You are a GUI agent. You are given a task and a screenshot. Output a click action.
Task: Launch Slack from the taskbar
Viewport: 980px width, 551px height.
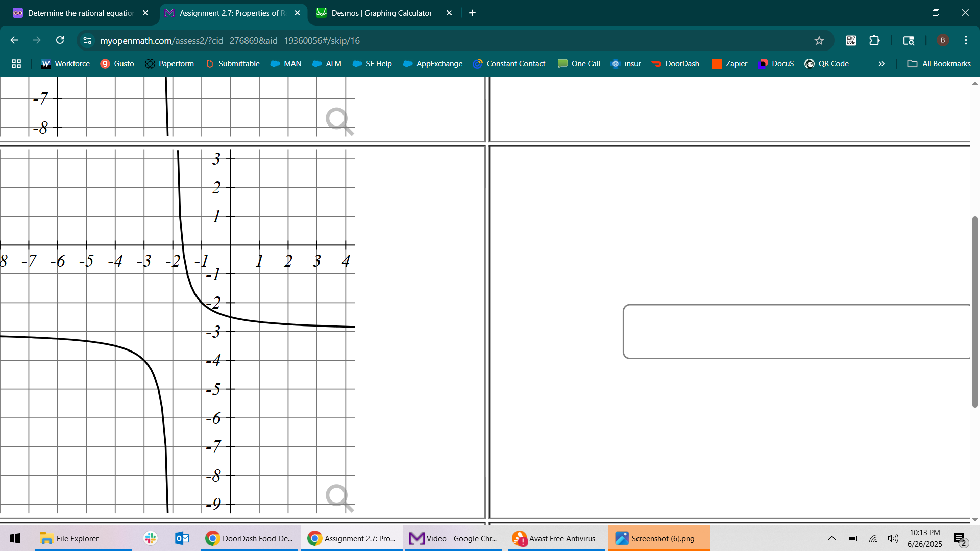tap(150, 538)
